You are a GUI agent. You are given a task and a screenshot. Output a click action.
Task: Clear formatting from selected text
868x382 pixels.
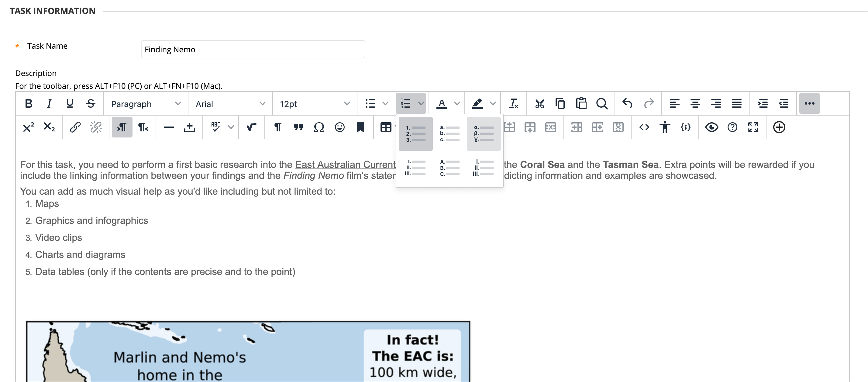point(514,103)
